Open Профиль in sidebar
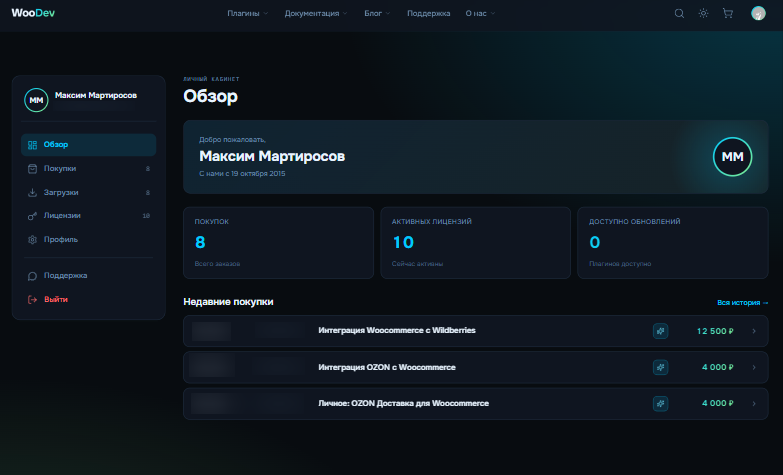The height and width of the screenshot is (475, 783). (88, 240)
